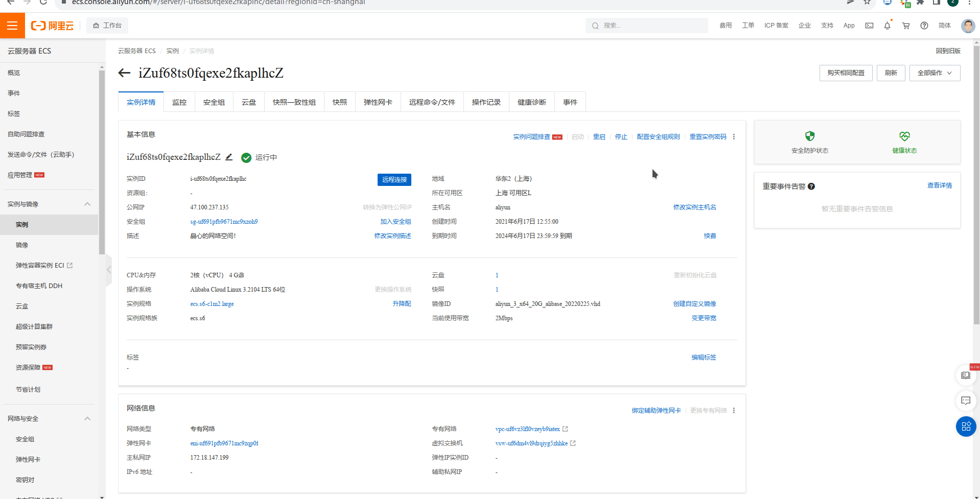Click the 工作台 button in header
The height and width of the screenshot is (499, 980).
[x=107, y=26]
